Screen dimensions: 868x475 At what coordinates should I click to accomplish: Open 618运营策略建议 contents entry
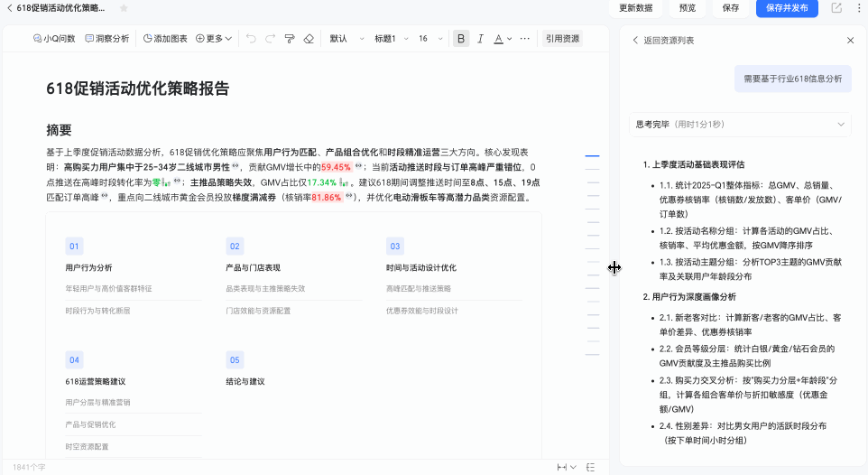tap(96, 381)
